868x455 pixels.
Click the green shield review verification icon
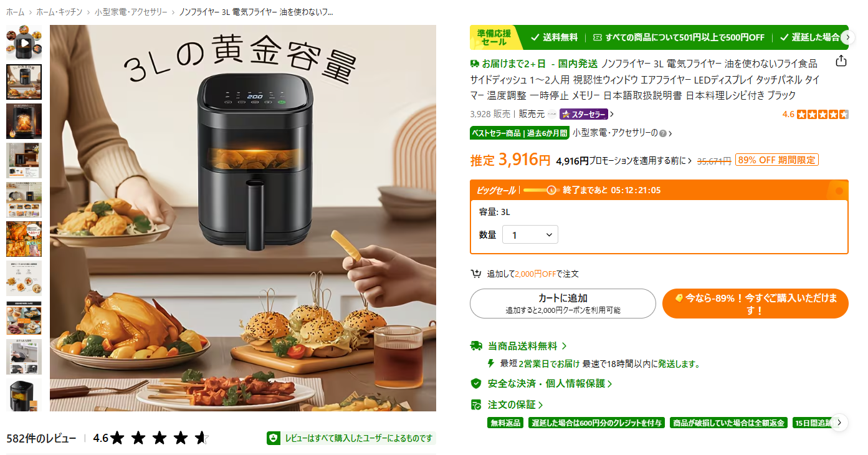tap(273, 438)
